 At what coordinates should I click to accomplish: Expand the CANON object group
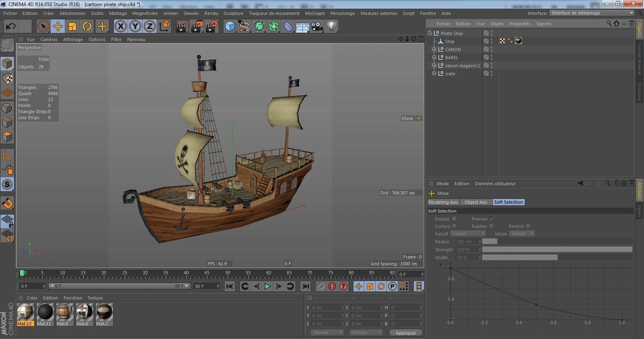(434, 50)
